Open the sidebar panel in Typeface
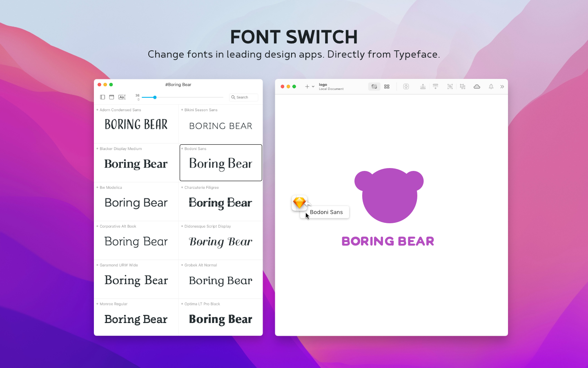Viewport: 588px width, 368px height. pyautogui.click(x=102, y=97)
